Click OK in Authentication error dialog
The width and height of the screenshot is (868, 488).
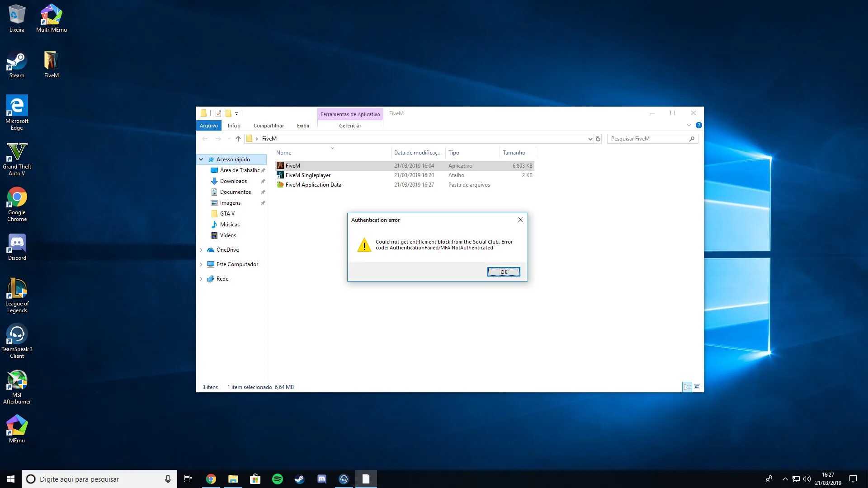click(x=504, y=272)
